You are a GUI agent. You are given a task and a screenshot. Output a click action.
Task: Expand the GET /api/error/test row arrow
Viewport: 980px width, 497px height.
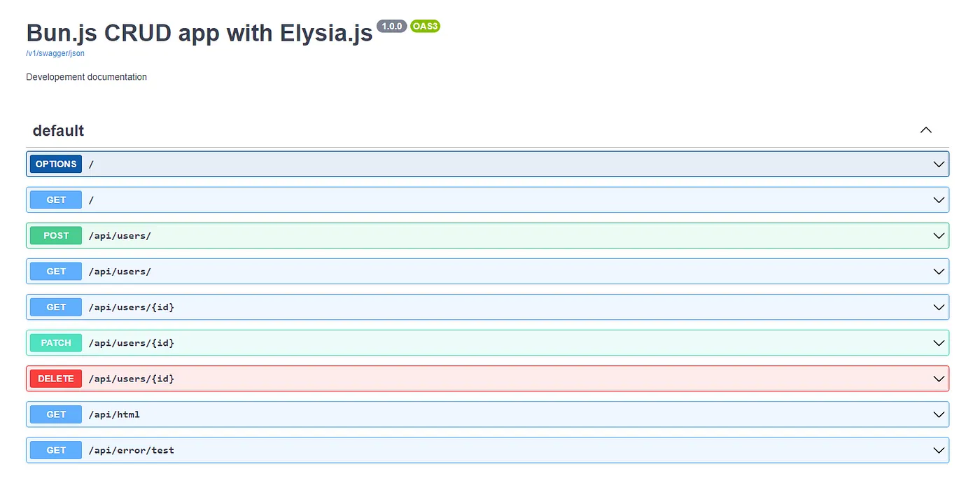pos(939,450)
